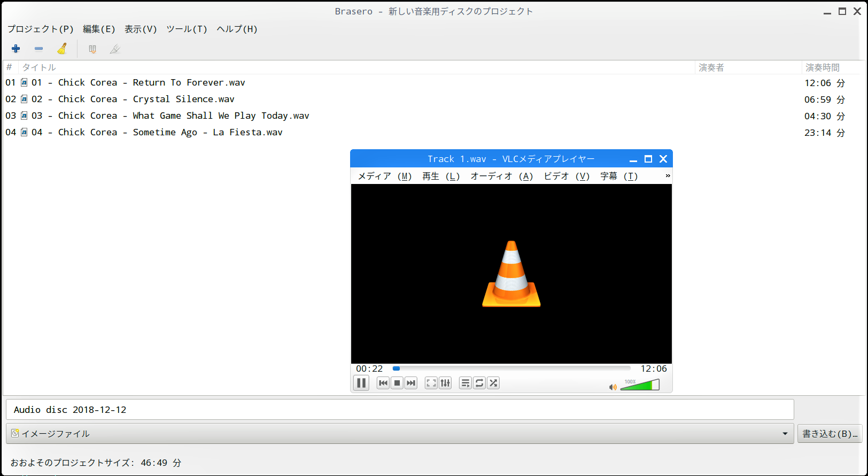Open VLC オーディオ (A) menu
Viewport: 868px width, 476px height.
pos(502,176)
